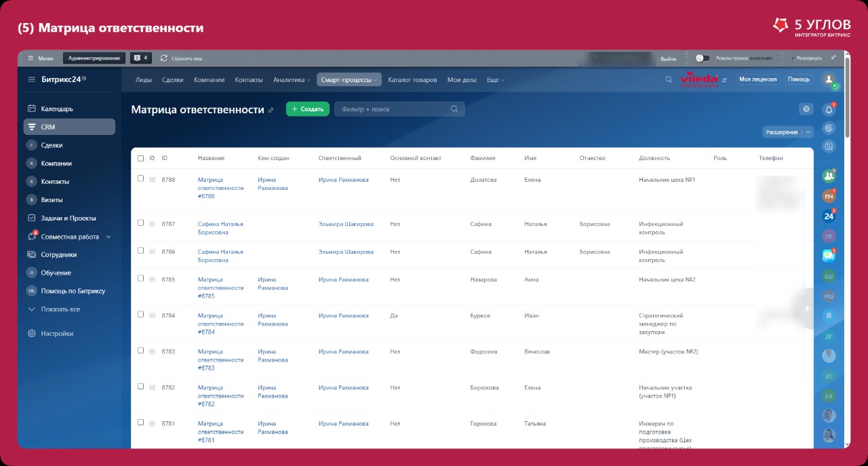Expand the Еще menu
The width and height of the screenshot is (868, 466).
point(496,80)
